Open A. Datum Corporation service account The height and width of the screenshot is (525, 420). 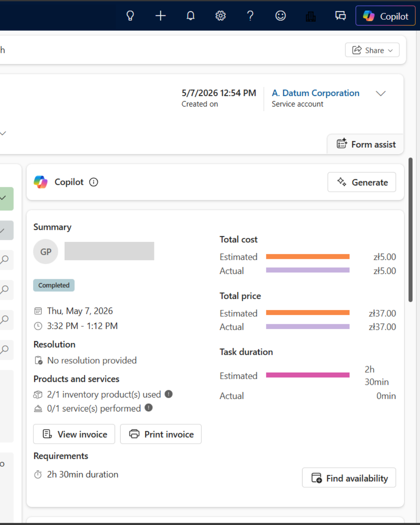coord(315,93)
